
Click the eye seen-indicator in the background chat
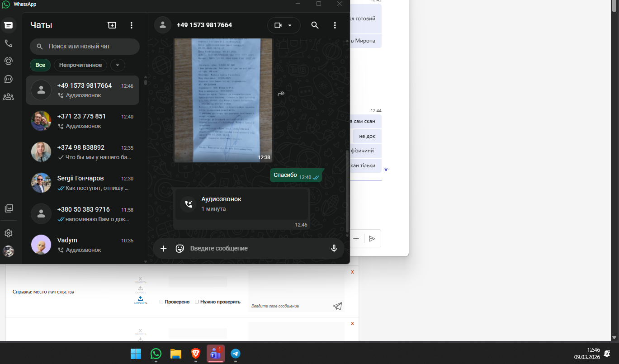click(x=386, y=170)
